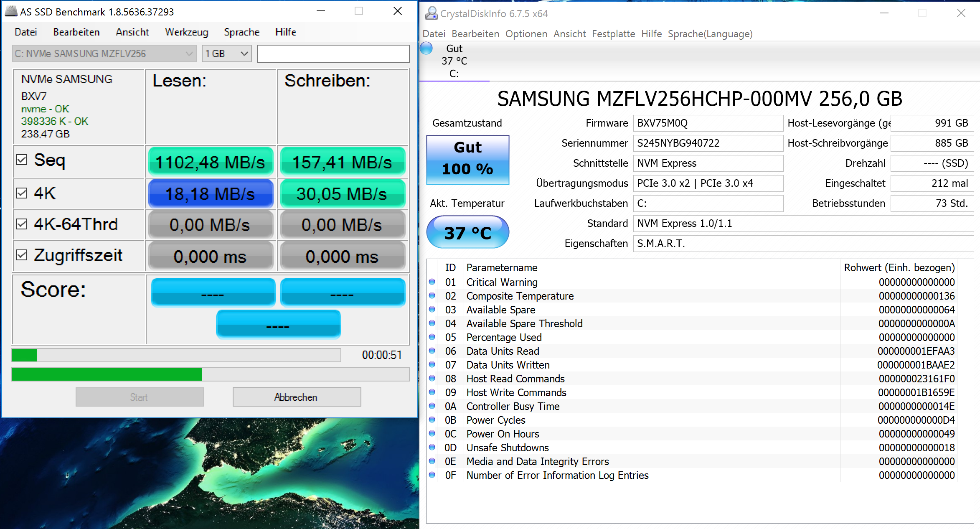This screenshot has height=529, width=980.
Task: Open the Sprache menu in AS SSD Benchmark
Action: tap(242, 32)
